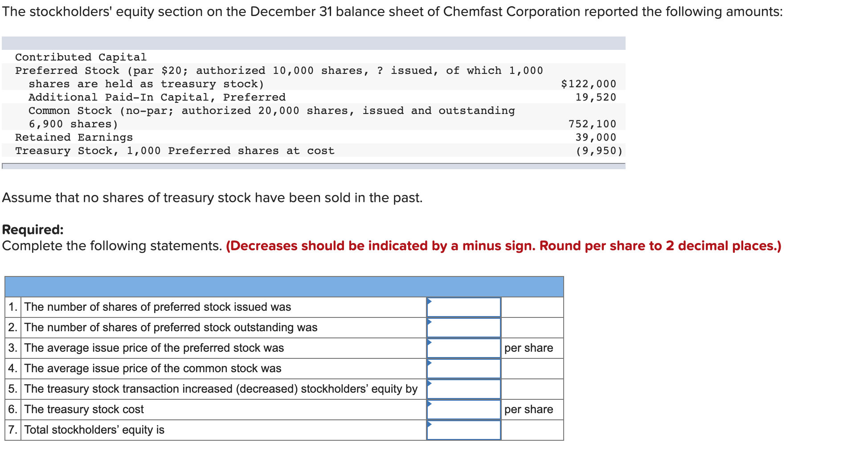
Task: Click the total stockholders' equity answer field
Action: coord(464,430)
